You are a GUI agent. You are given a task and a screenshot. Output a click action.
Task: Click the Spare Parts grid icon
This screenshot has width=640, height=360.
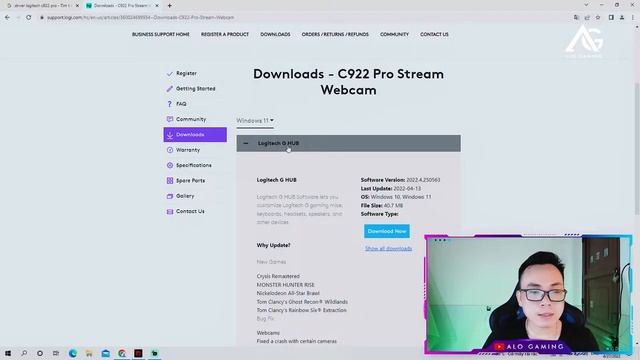pos(170,180)
